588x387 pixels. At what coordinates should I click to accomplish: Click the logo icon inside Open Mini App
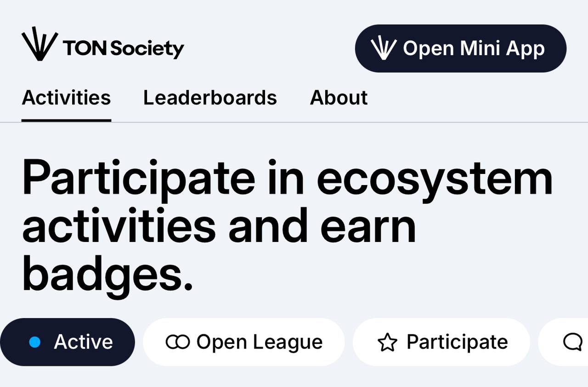tap(384, 49)
